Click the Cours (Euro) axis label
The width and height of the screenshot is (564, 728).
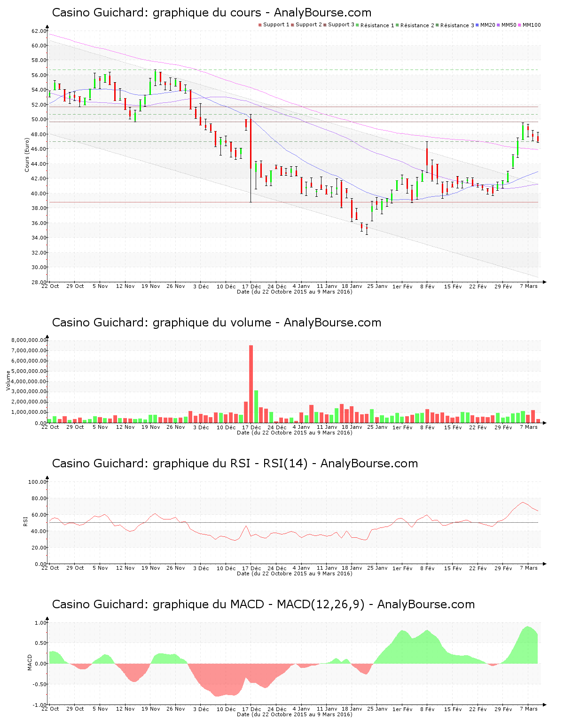[x=27, y=155]
